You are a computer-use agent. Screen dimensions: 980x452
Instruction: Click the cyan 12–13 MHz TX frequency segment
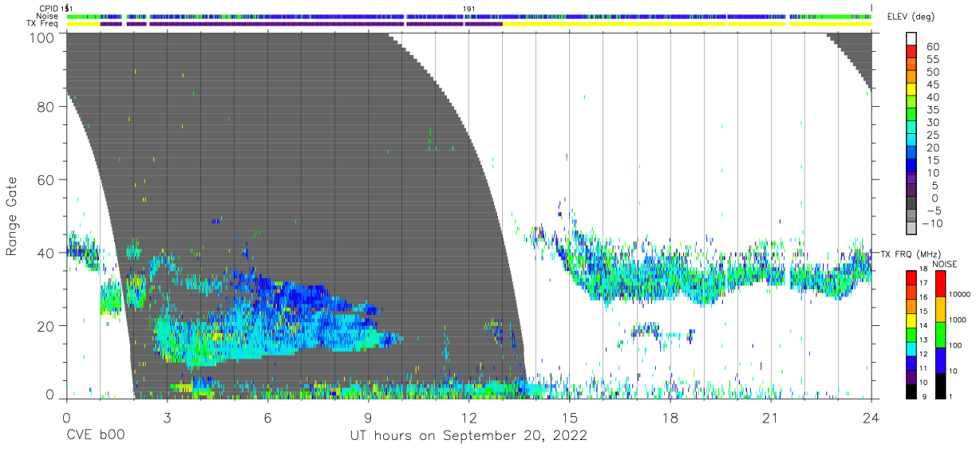[911, 348]
